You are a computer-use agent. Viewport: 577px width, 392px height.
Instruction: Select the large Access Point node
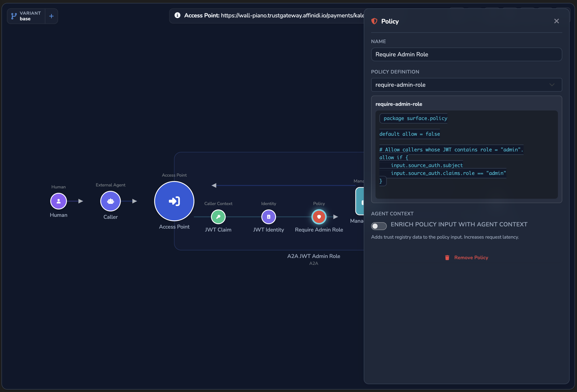click(x=174, y=201)
